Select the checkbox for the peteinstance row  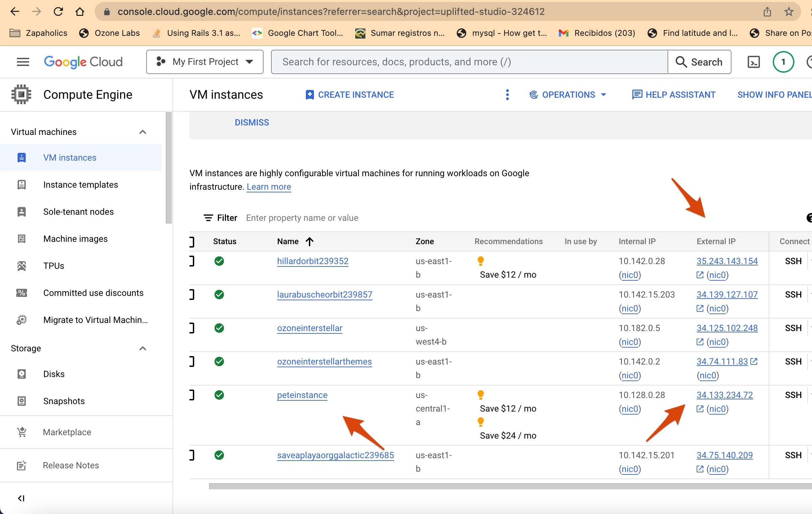191,395
